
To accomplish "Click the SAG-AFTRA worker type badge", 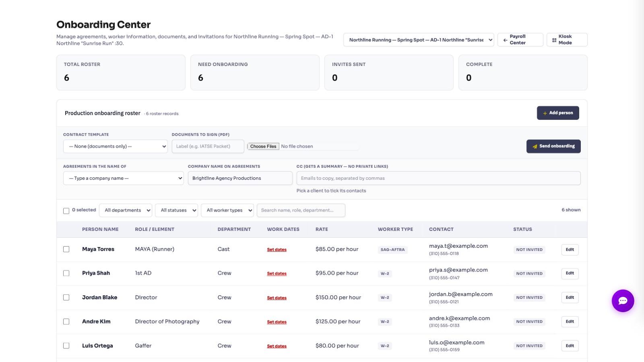I will pos(393,250).
